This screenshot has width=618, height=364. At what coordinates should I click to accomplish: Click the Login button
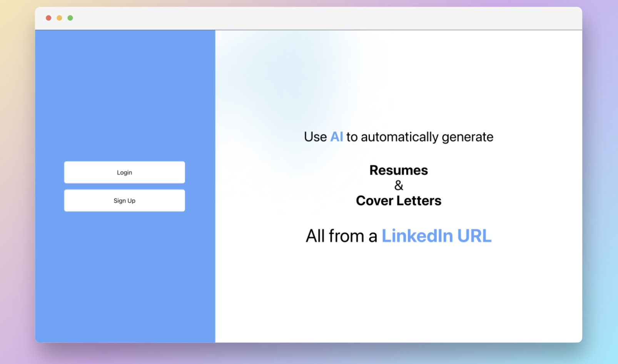tap(124, 172)
